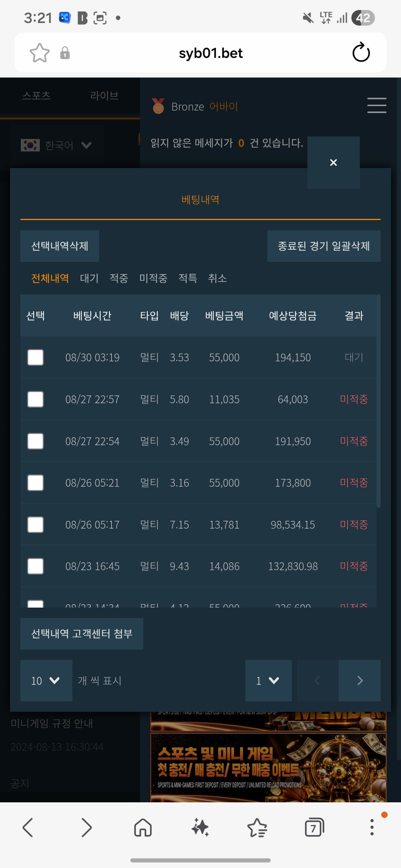Tap the browser reload icon
The image size is (401, 868).
coord(361,53)
